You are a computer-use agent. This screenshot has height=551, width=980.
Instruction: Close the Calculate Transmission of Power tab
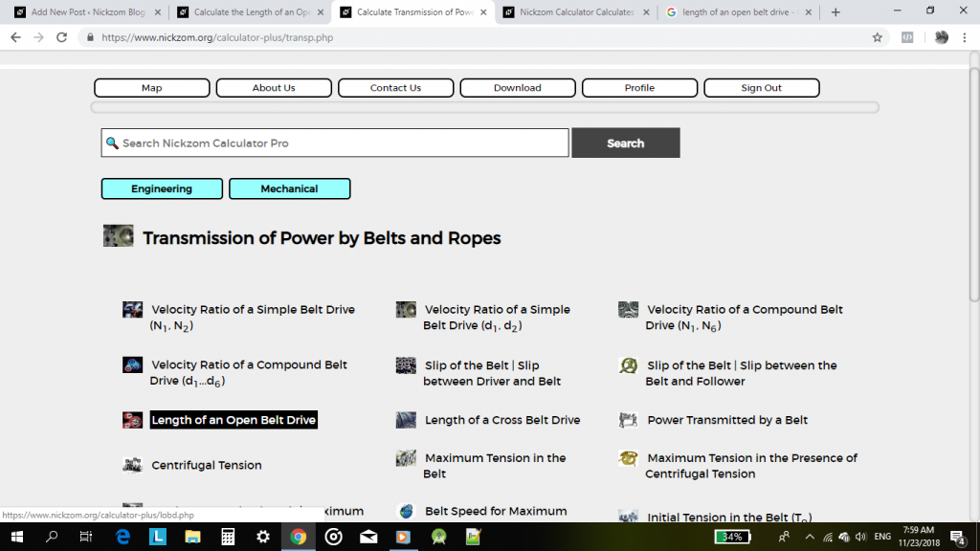coord(483,11)
